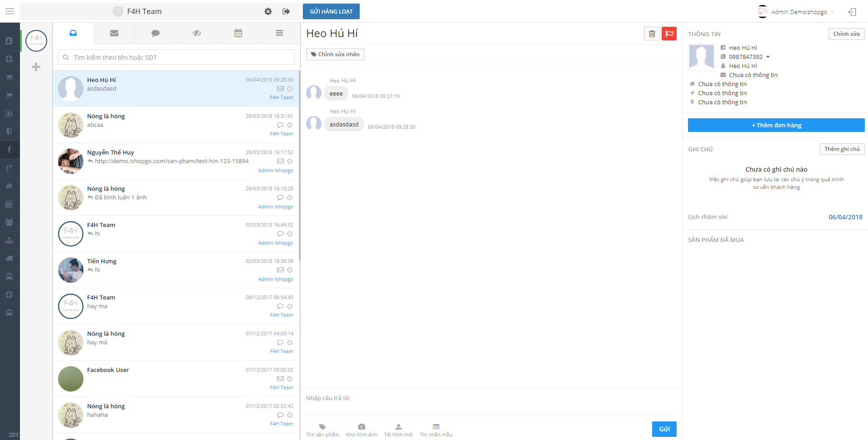This screenshot has width=868, height=440.
Task: Click Tải hình mới upload icon
Action: (398, 427)
